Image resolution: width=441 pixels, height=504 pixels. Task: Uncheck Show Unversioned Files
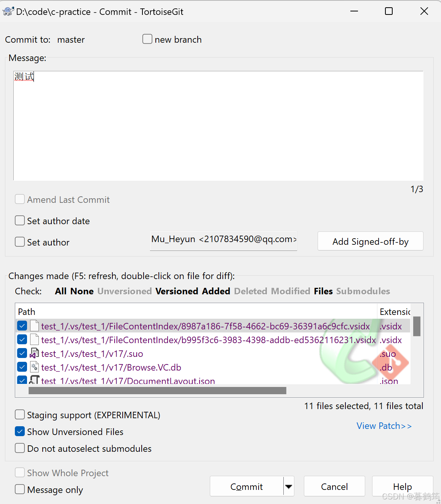click(x=20, y=431)
